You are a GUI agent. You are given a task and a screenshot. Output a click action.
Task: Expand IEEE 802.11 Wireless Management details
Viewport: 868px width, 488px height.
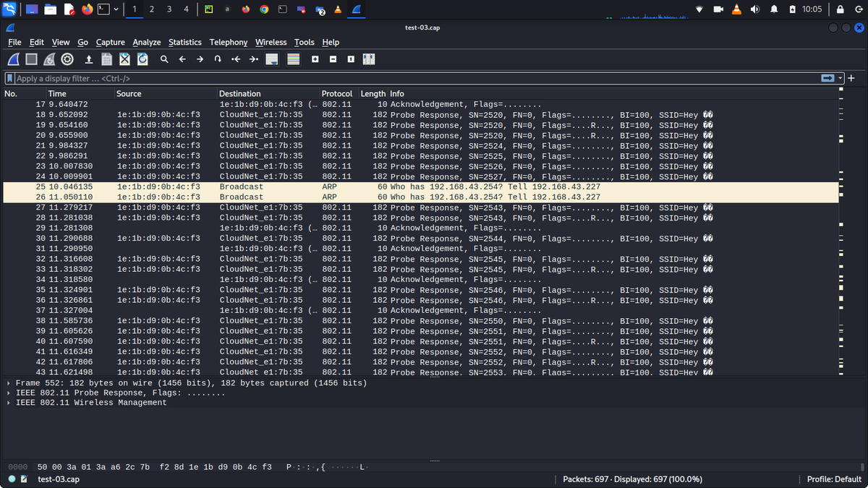point(9,403)
